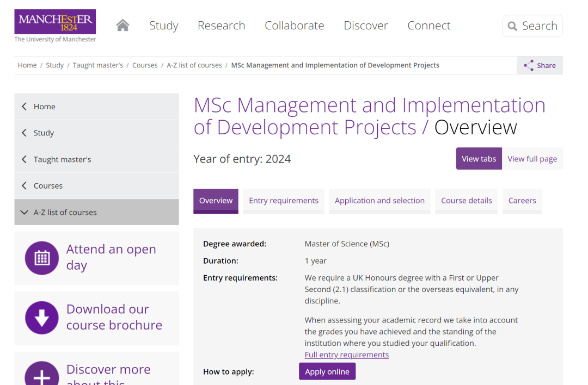Click back chevron beside sidebar Study
Viewport: 588px width, 385px height.
[24, 133]
